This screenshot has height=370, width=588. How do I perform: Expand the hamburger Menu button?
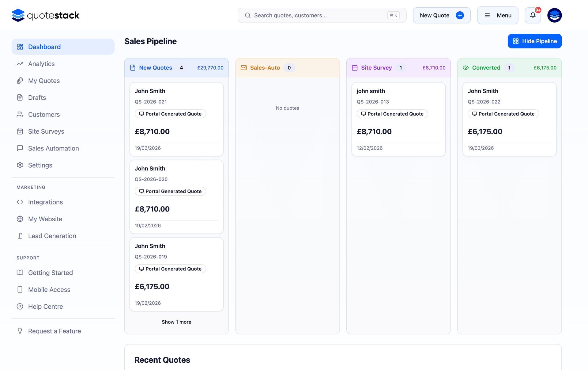[x=497, y=15]
